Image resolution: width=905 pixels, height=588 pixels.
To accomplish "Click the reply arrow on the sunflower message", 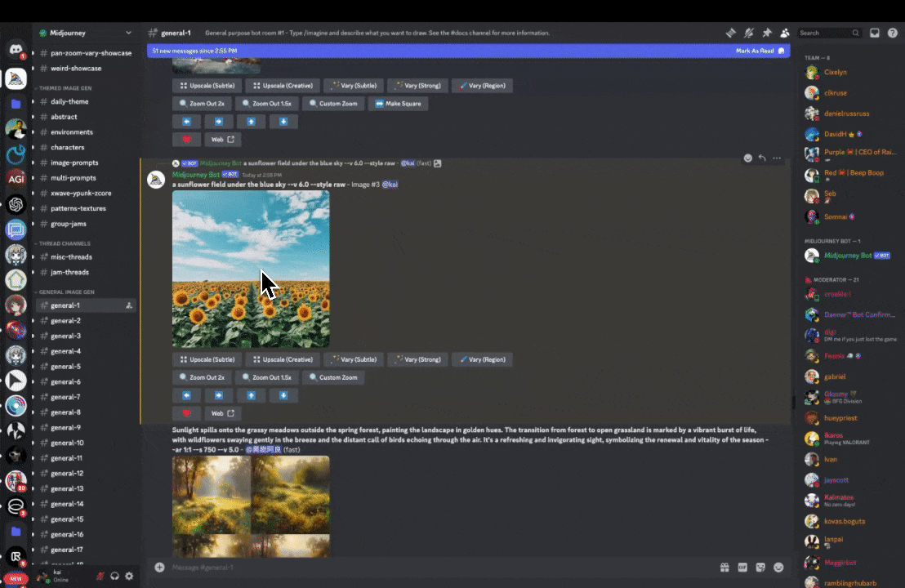I will pyautogui.click(x=762, y=158).
